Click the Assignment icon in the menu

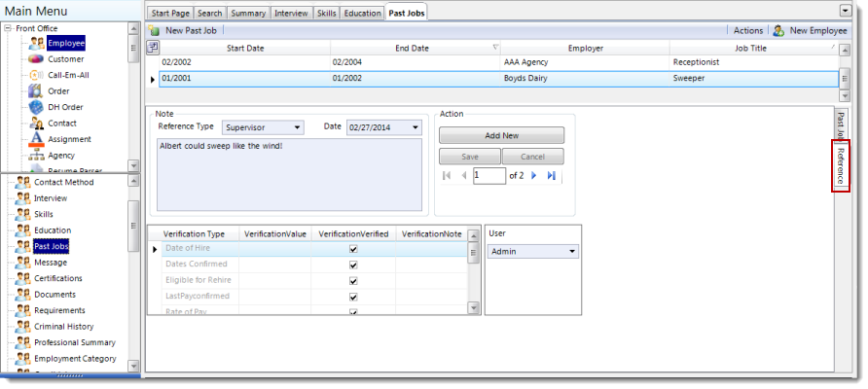[x=36, y=139]
